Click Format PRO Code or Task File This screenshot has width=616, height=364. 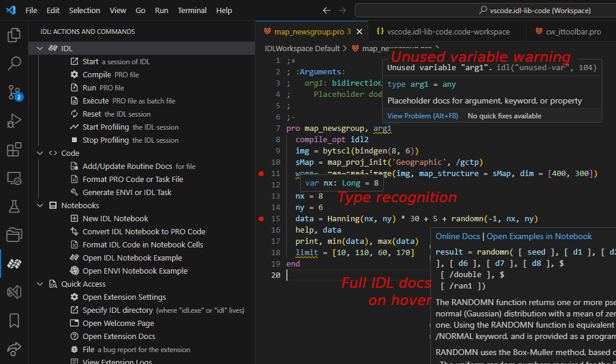(127, 180)
